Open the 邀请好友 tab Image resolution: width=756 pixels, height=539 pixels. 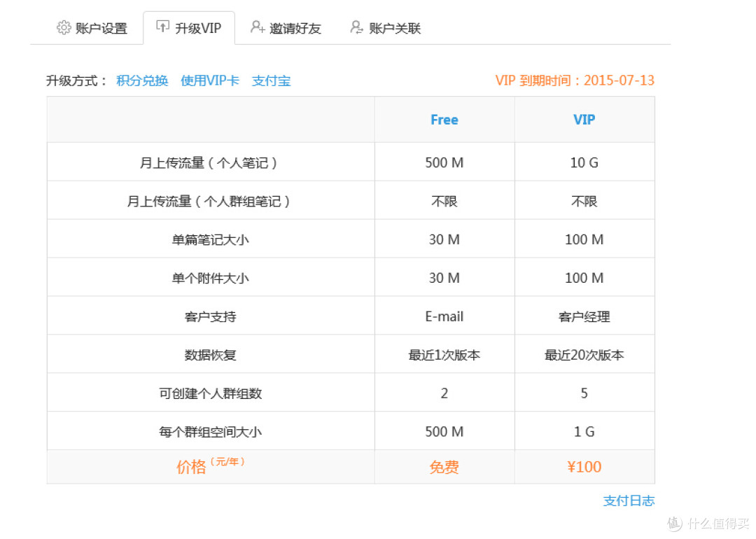point(286,28)
